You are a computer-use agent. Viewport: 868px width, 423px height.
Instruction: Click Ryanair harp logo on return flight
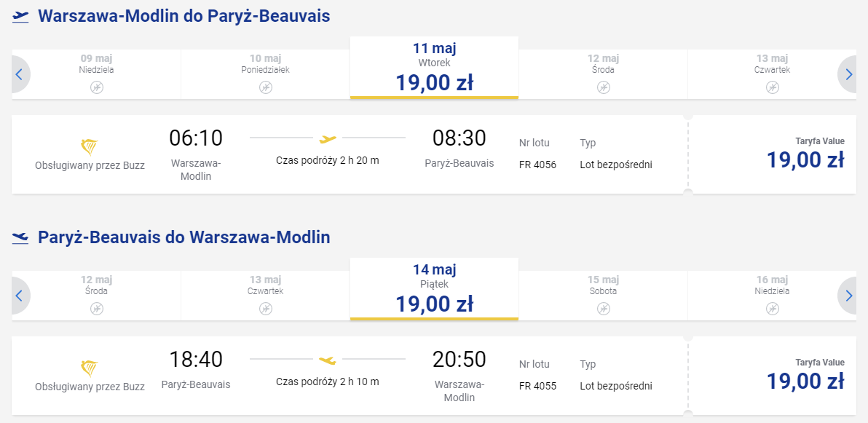(90, 369)
